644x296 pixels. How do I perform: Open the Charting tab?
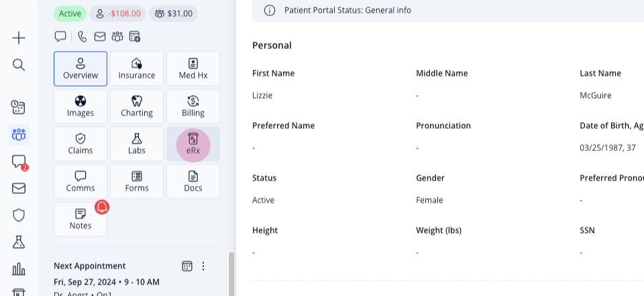coord(137,107)
